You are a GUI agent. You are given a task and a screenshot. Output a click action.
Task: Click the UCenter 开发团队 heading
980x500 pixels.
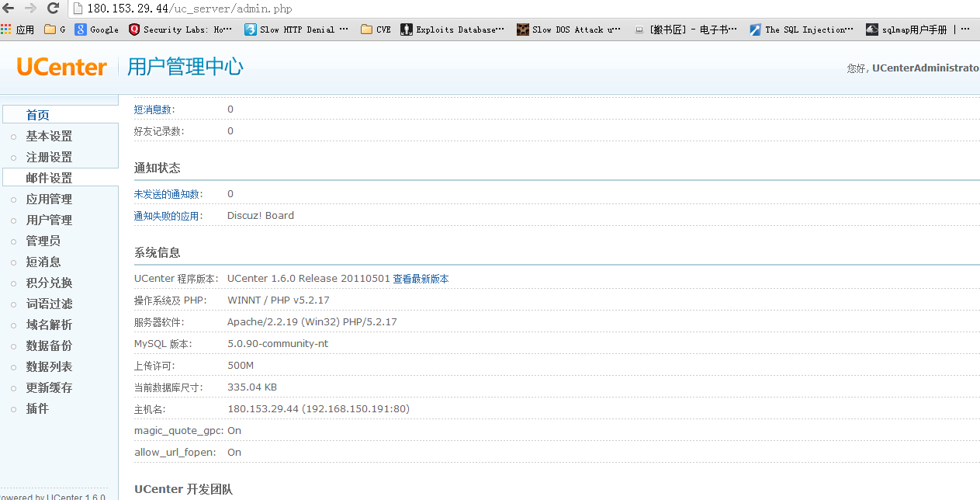click(x=183, y=489)
